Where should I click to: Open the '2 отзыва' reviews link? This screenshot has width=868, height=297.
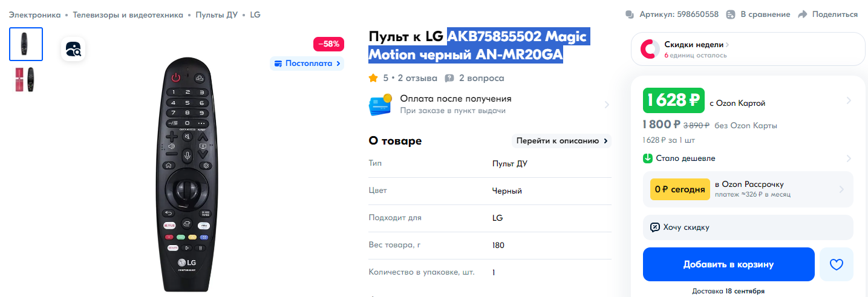(417, 78)
